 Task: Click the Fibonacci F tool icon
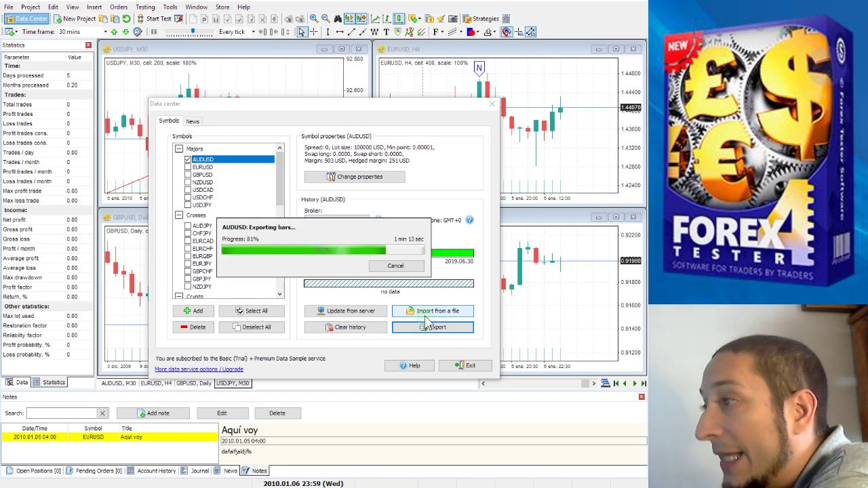(x=435, y=32)
